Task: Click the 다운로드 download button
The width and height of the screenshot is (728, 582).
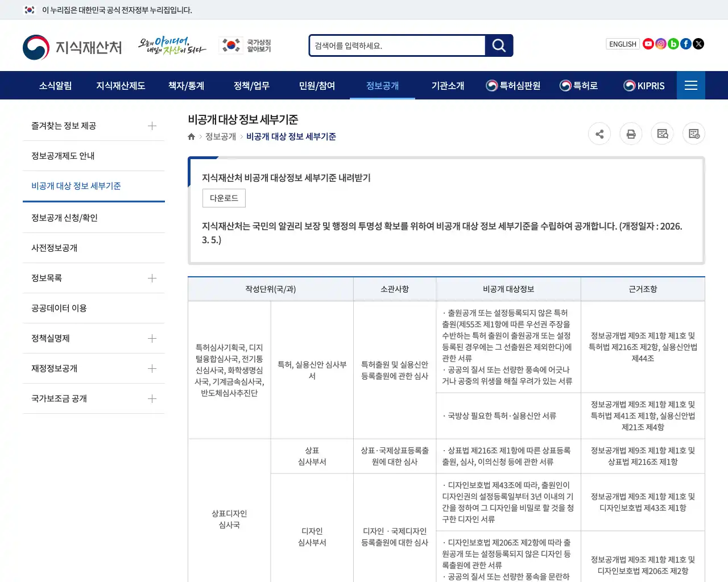Action: (x=224, y=198)
